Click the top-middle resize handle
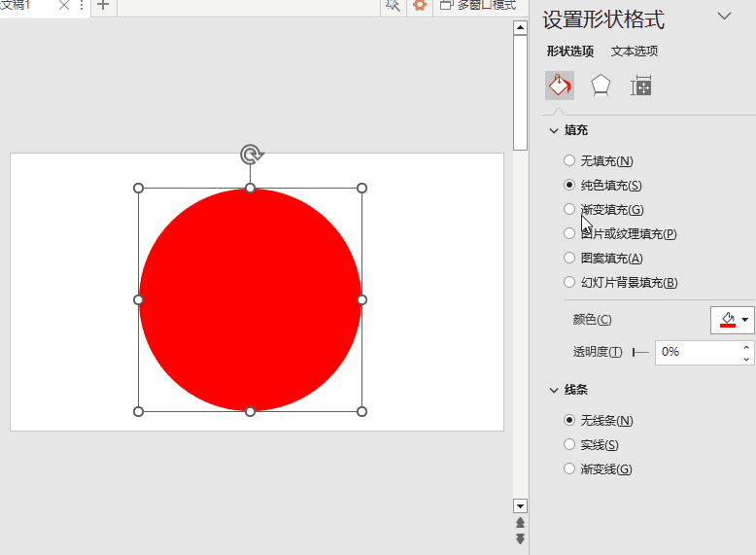756x555 pixels. (251, 188)
